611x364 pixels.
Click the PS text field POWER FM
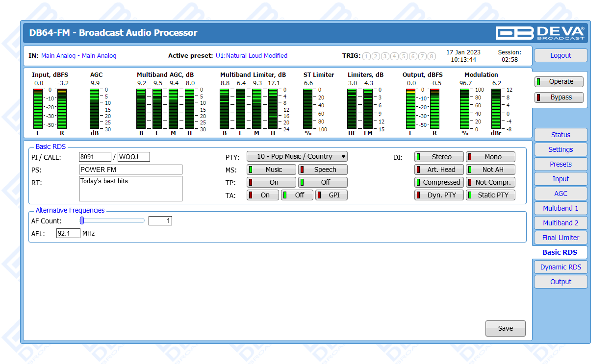click(x=130, y=170)
